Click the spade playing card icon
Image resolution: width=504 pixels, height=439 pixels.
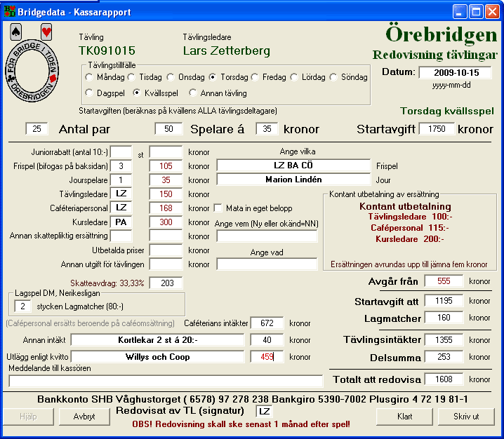pos(17,32)
